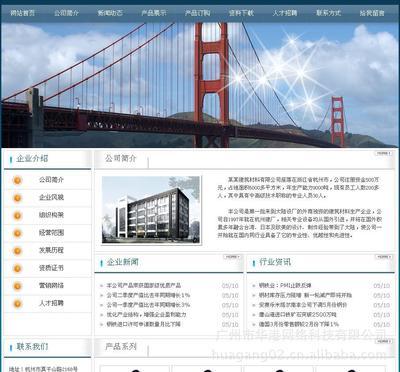The image size is (400, 372).
Task: Click orange bullet icon beside sidebar 人才招聘
Action: click(x=17, y=304)
